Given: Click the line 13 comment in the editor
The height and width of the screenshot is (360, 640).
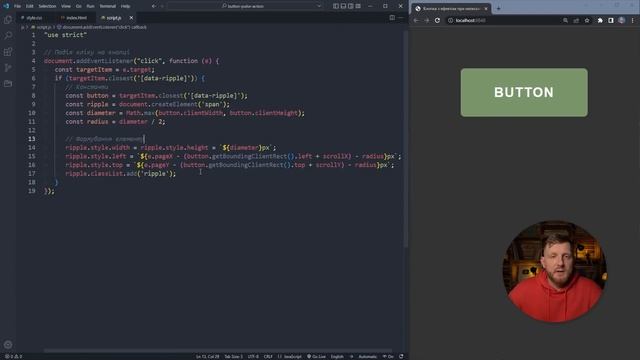Looking at the screenshot, I should pos(104,139).
